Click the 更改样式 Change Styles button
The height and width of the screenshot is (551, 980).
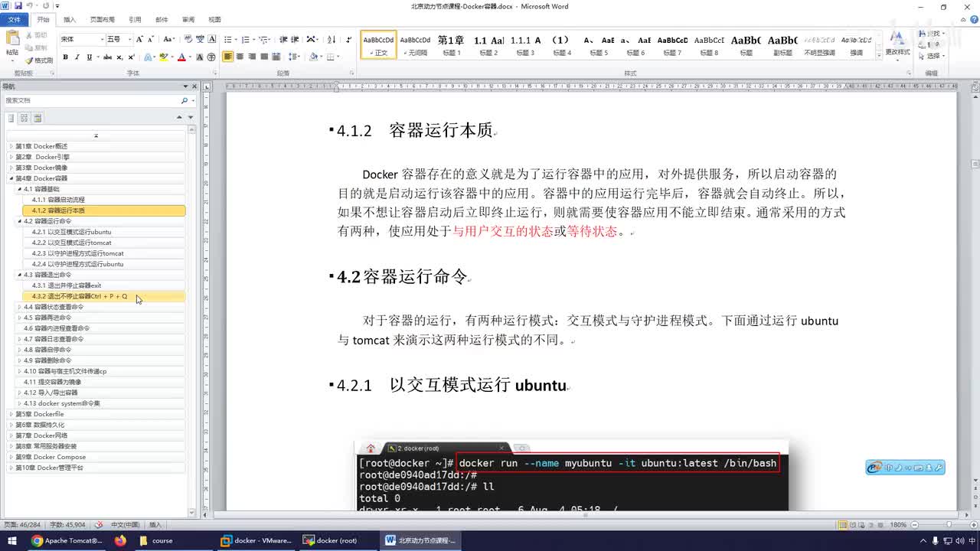click(x=897, y=44)
